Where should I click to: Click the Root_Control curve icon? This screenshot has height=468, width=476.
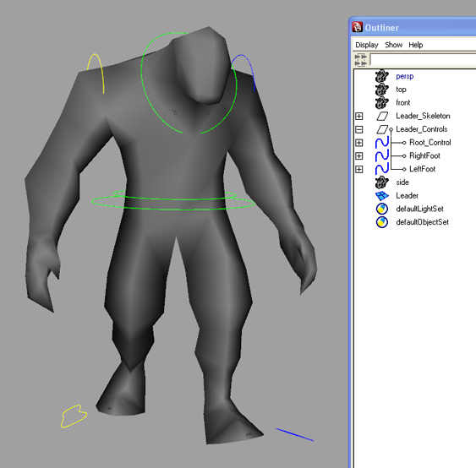382,143
